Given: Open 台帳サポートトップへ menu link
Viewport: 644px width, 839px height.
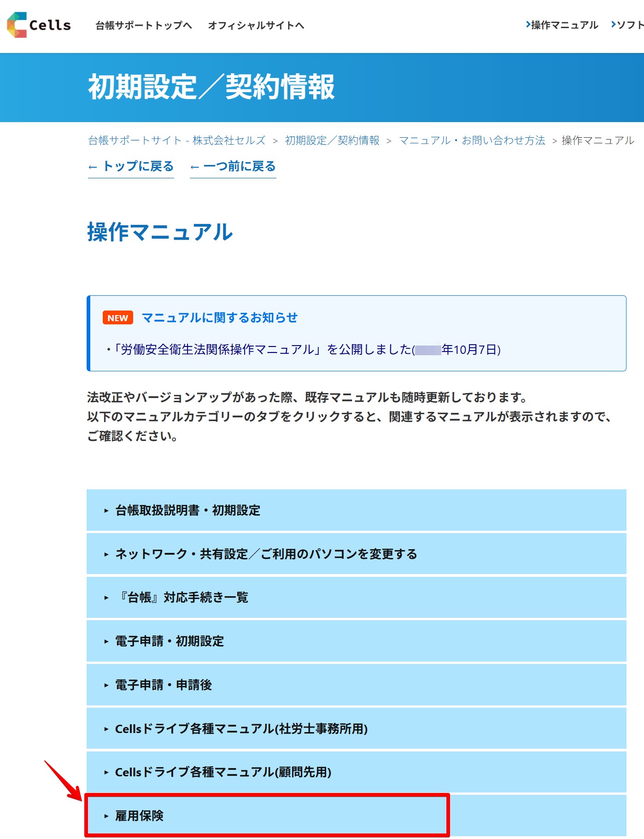Looking at the screenshot, I should click(x=144, y=25).
